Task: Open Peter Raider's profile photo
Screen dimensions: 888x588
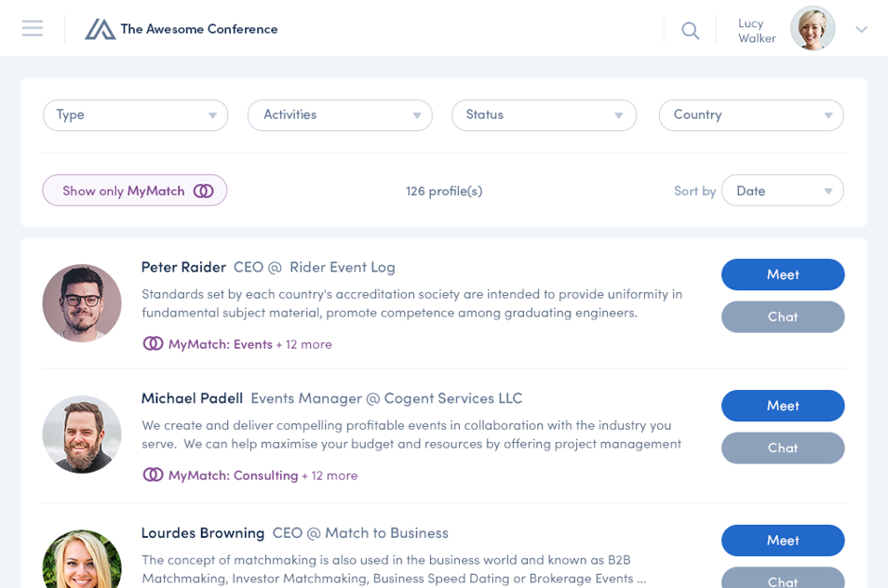Action: coord(82,303)
